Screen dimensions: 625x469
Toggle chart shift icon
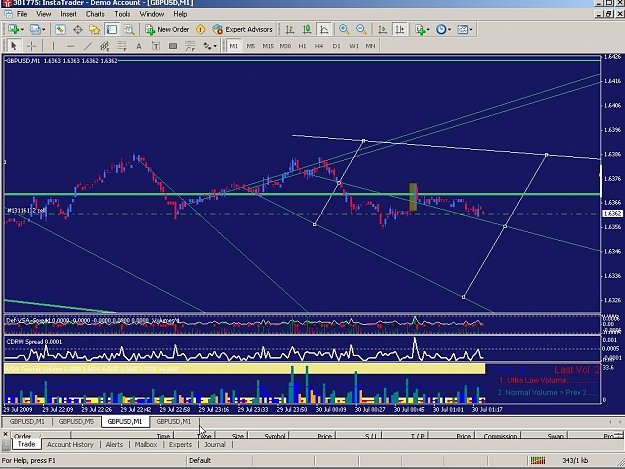(399, 29)
